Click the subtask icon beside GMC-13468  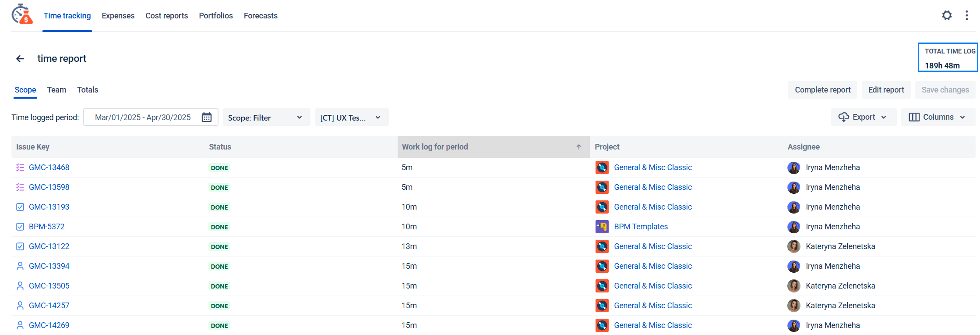[x=20, y=167]
